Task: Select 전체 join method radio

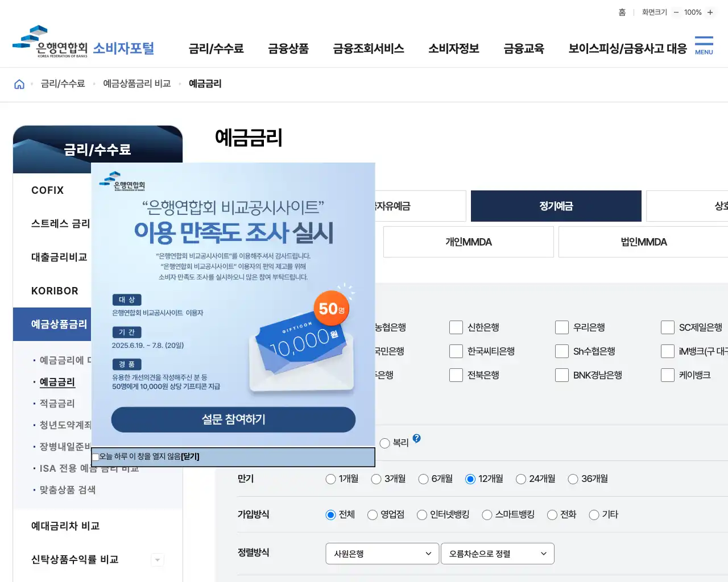Action: click(x=330, y=515)
